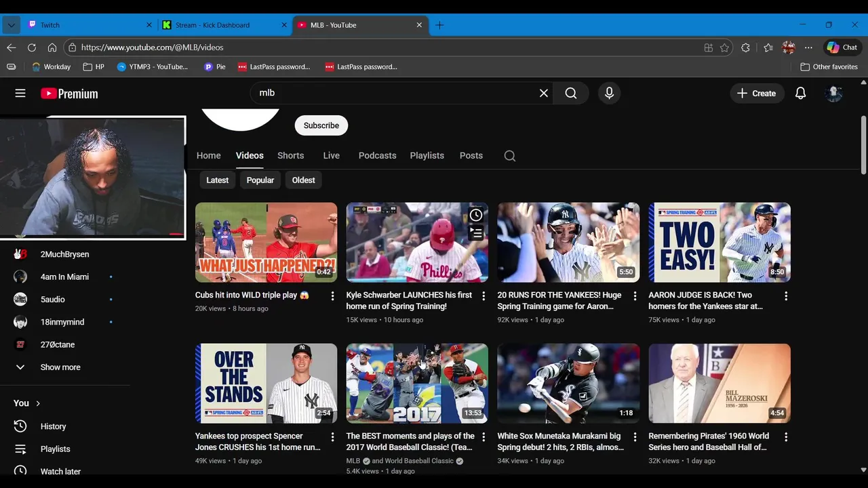Open the Podcasts tab
Viewport: 868px width, 488px height.
click(377, 155)
